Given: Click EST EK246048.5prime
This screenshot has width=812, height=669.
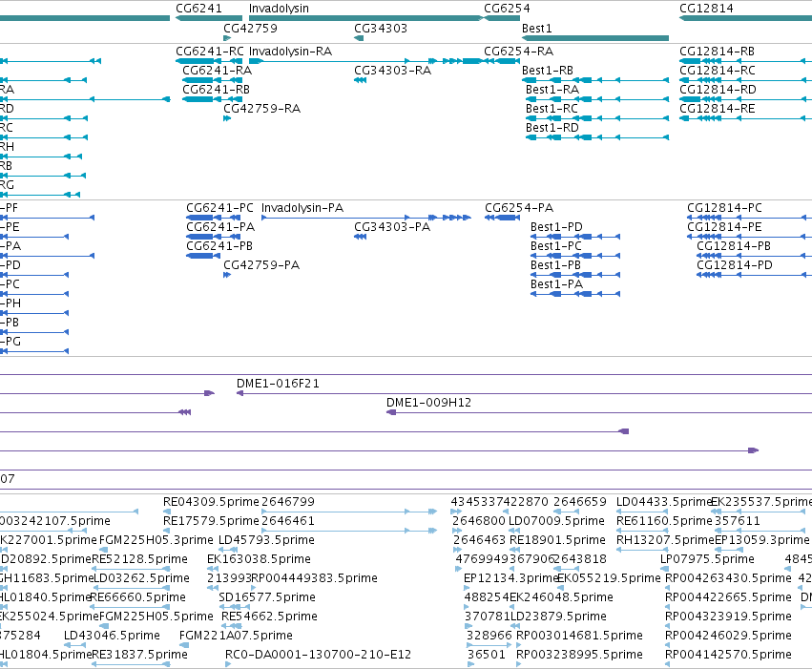Looking at the screenshot, I should [x=561, y=597].
